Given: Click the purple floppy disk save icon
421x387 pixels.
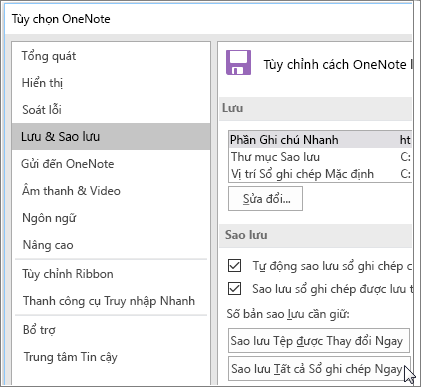Looking at the screenshot, I should pyautogui.click(x=238, y=63).
